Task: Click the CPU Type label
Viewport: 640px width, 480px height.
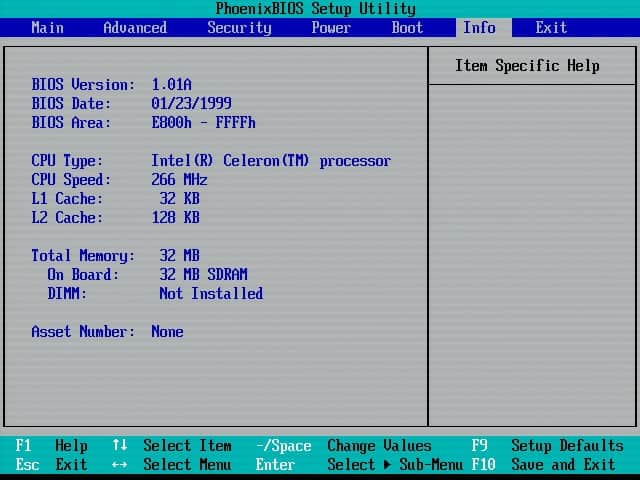Action: pos(67,161)
